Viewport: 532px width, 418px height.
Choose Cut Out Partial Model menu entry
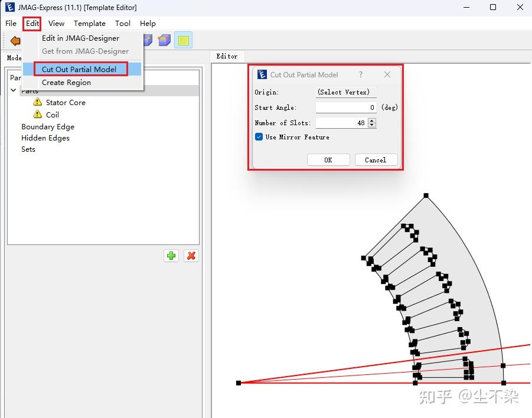tap(79, 69)
